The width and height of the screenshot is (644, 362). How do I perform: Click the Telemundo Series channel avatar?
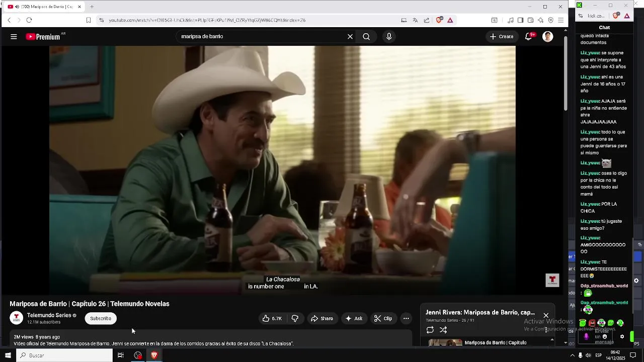pos(16,318)
